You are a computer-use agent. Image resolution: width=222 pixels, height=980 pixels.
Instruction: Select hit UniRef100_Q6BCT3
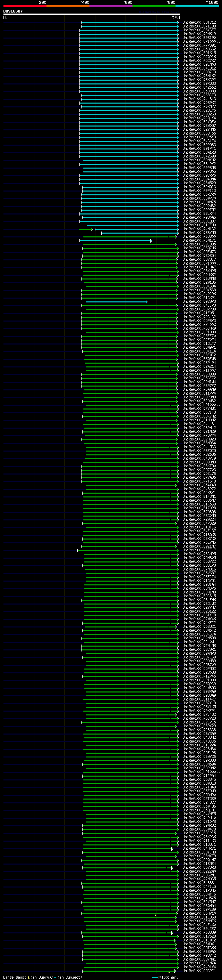pos(199,95)
